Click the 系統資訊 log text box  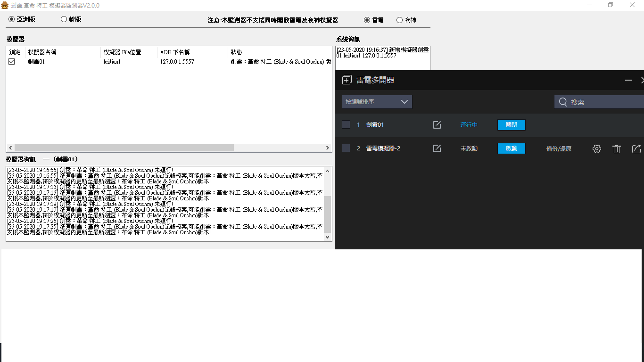(x=383, y=58)
